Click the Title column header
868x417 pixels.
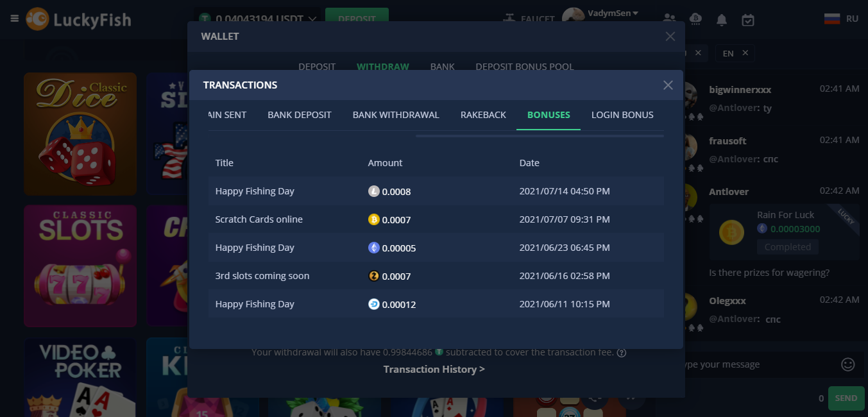225,163
